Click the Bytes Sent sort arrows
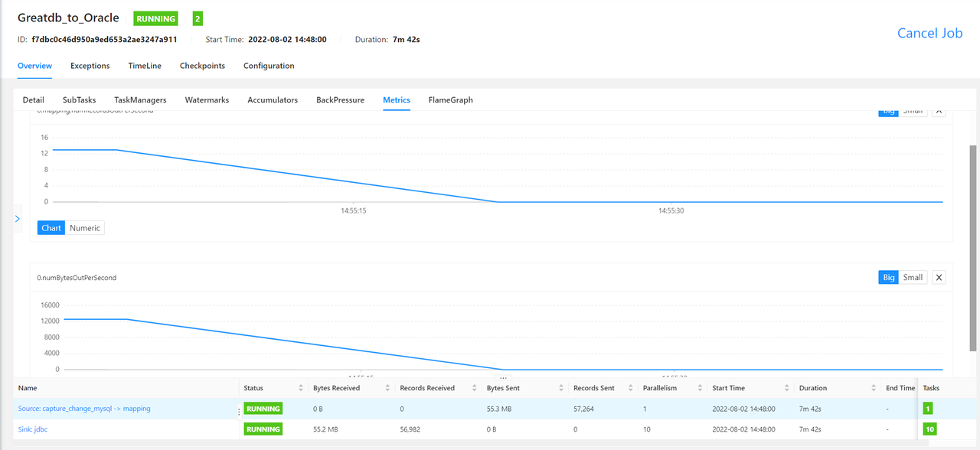This screenshot has height=450, width=980. point(560,388)
